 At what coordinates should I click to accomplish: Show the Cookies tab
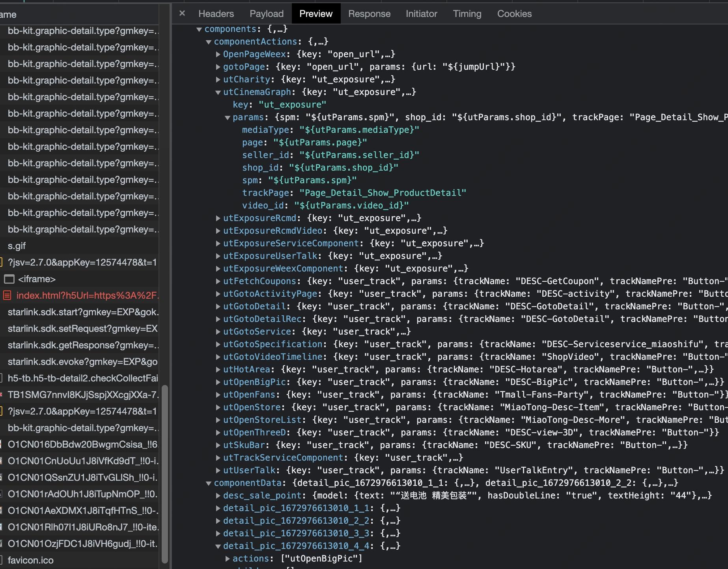514,14
